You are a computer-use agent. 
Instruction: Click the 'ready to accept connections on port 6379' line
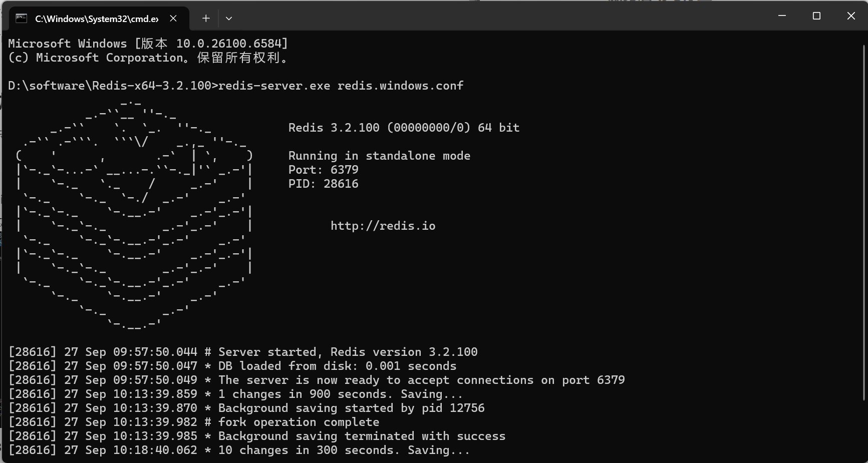(x=317, y=380)
